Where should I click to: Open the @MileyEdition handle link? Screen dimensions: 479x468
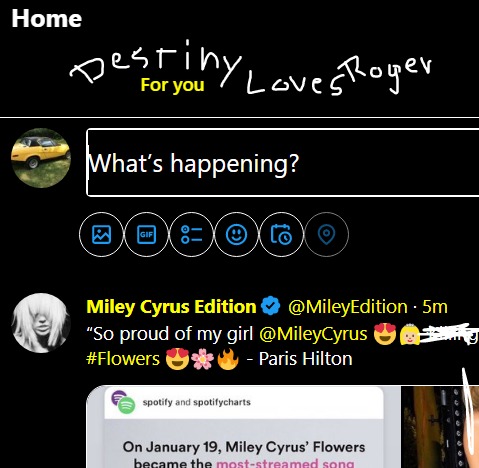tap(348, 307)
